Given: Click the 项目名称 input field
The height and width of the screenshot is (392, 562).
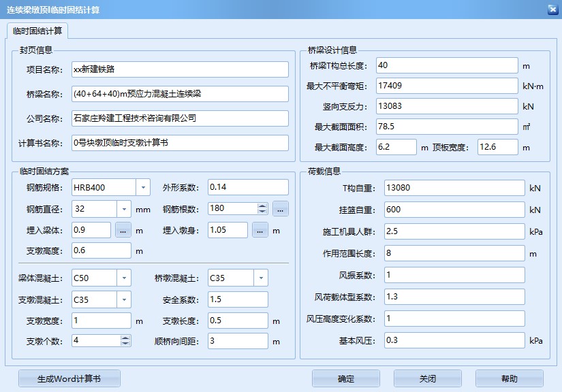Looking at the screenshot, I should (x=180, y=69).
